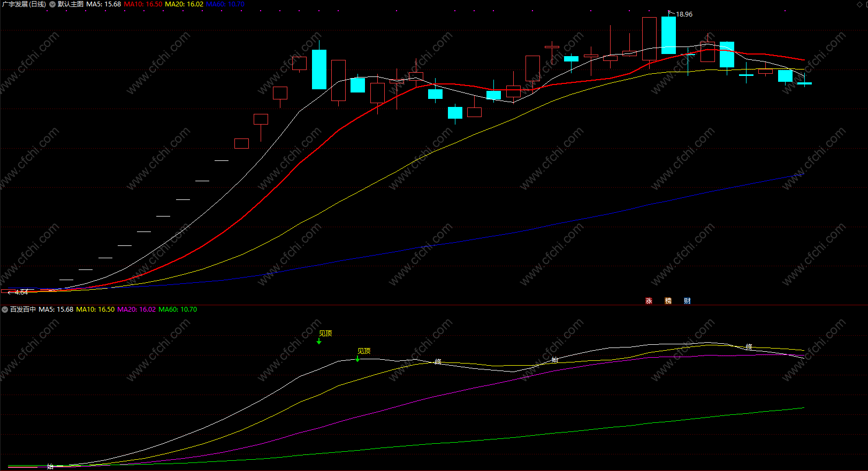
Task: Click the 默认主图 indicator label
Action: (71, 4)
